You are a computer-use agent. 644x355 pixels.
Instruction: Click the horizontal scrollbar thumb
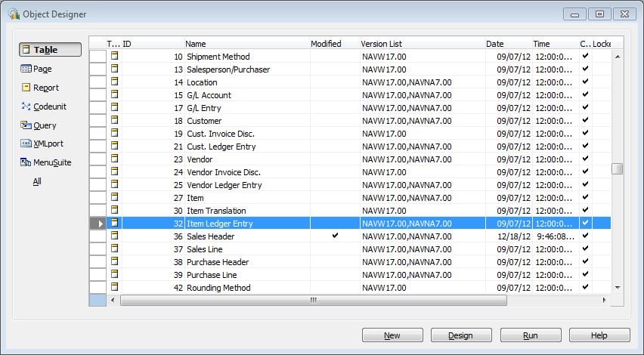point(313,301)
